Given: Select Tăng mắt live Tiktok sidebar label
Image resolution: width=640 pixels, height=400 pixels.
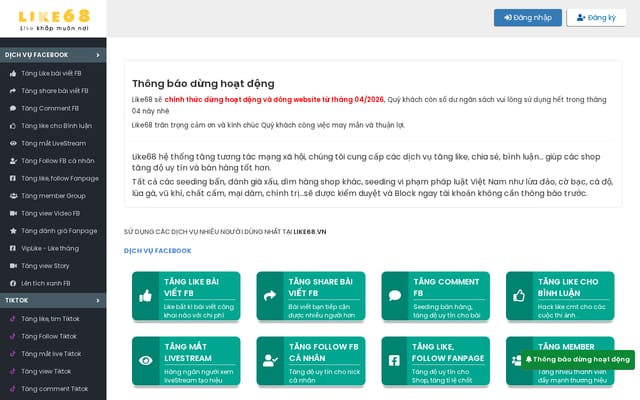Looking at the screenshot, I should (x=51, y=354).
